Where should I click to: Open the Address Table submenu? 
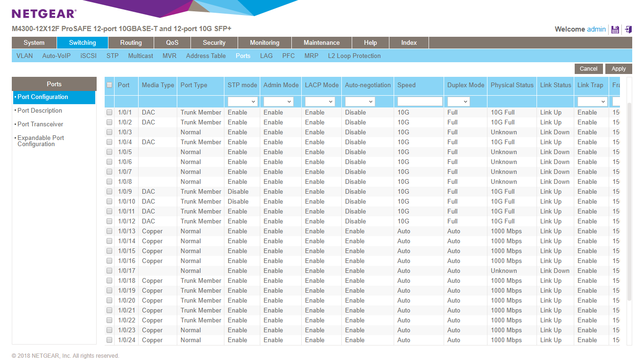point(206,56)
